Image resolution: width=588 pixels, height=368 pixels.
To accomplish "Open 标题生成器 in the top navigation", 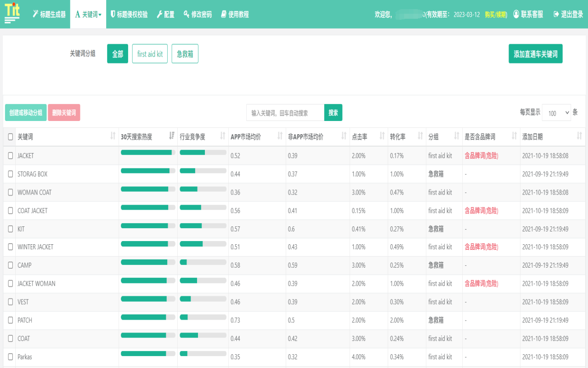I will click(x=49, y=14).
